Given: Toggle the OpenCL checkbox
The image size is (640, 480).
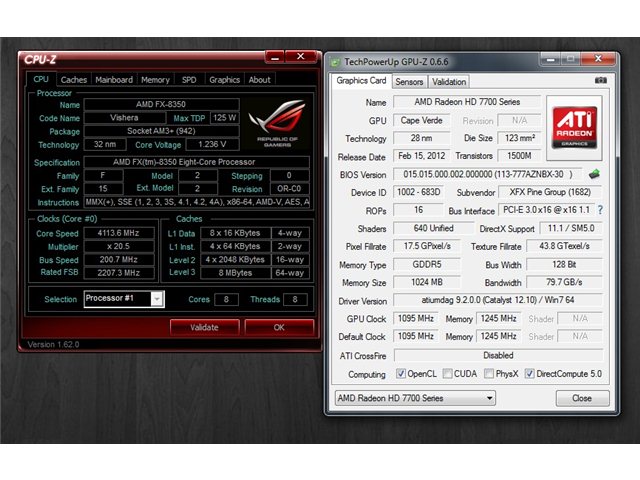Looking at the screenshot, I should [401, 373].
